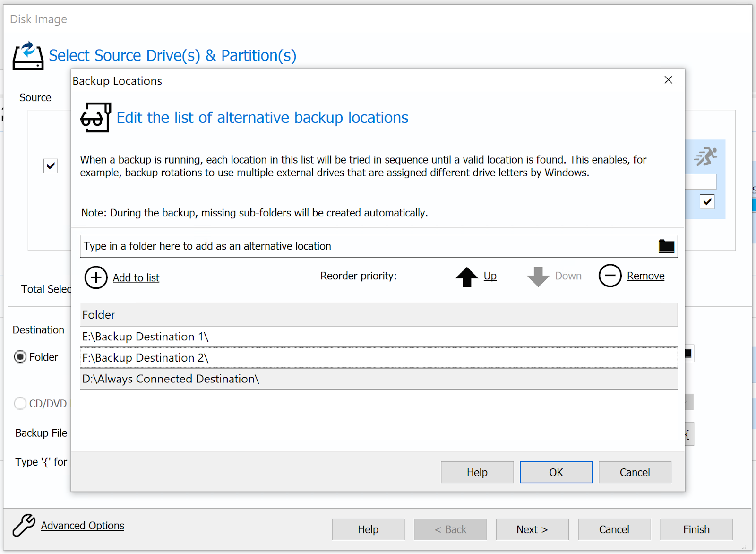Click the folder browse icon in location field
Screen dimensions: 756x554
click(x=666, y=246)
